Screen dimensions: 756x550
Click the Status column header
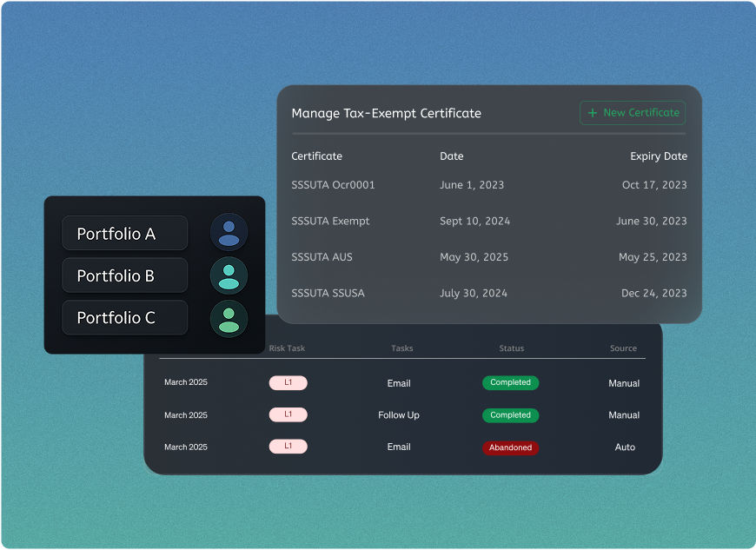[x=512, y=348]
